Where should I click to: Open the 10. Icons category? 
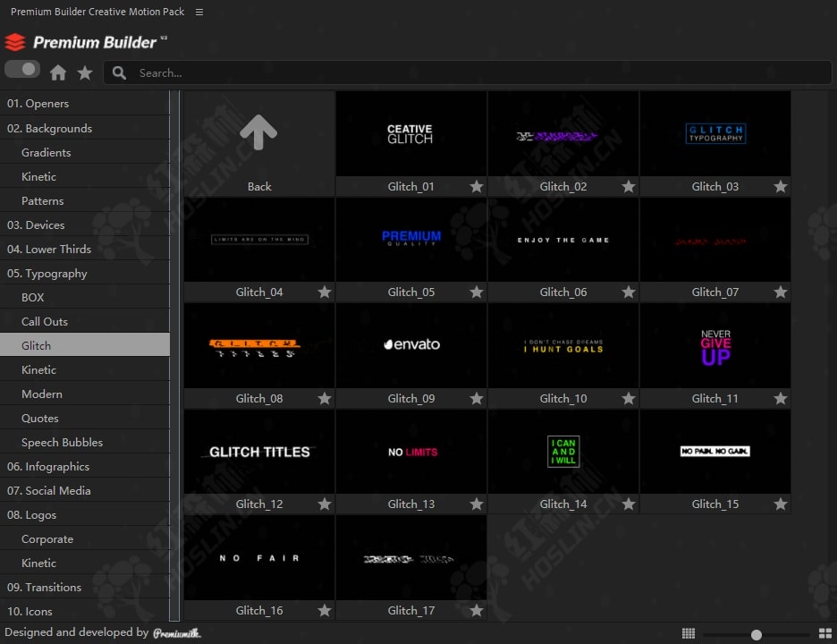[x=85, y=612]
